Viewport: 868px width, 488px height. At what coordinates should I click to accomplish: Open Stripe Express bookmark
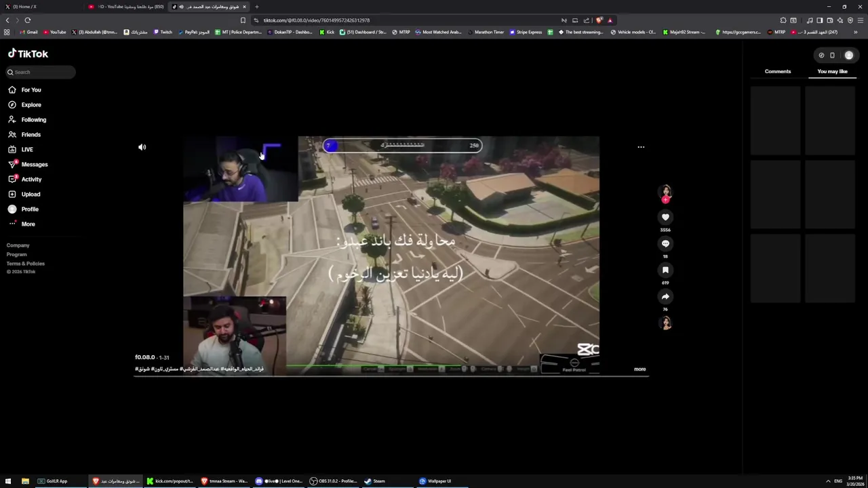tap(526, 32)
